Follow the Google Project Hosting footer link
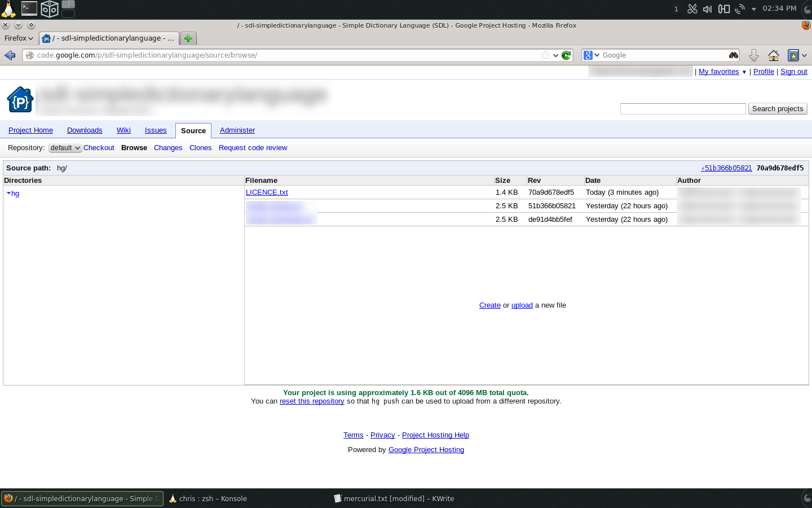 [426, 450]
